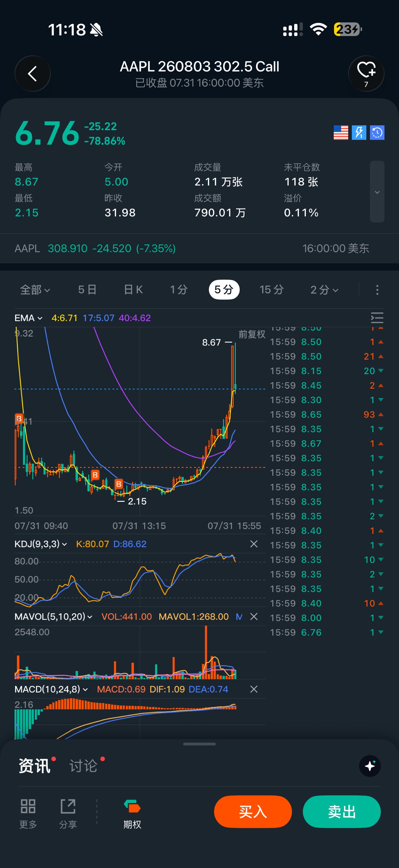Open the 期权 options icon
This screenshot has height=868, width=399.
pos(132,814)
